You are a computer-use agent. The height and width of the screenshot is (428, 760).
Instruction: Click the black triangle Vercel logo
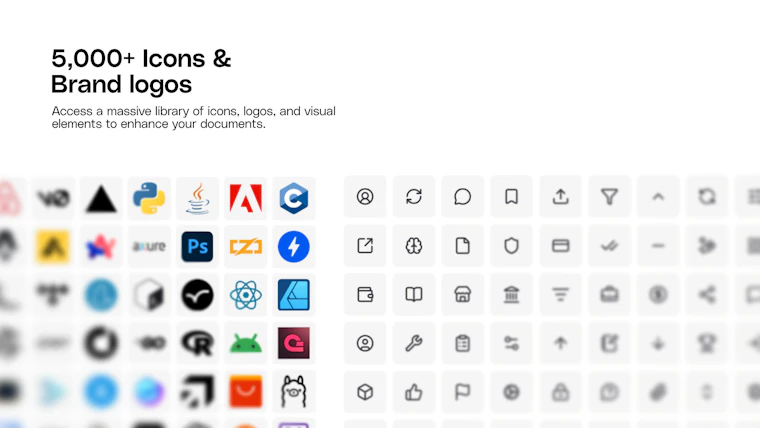(101, 199)
